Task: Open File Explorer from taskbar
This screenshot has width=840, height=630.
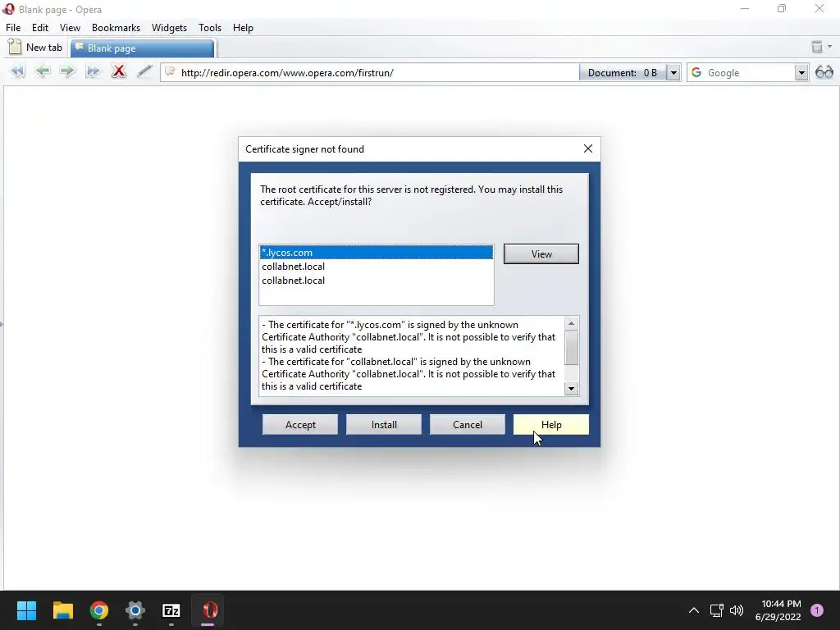Action: pyautogui.click(x=62, y=610)
